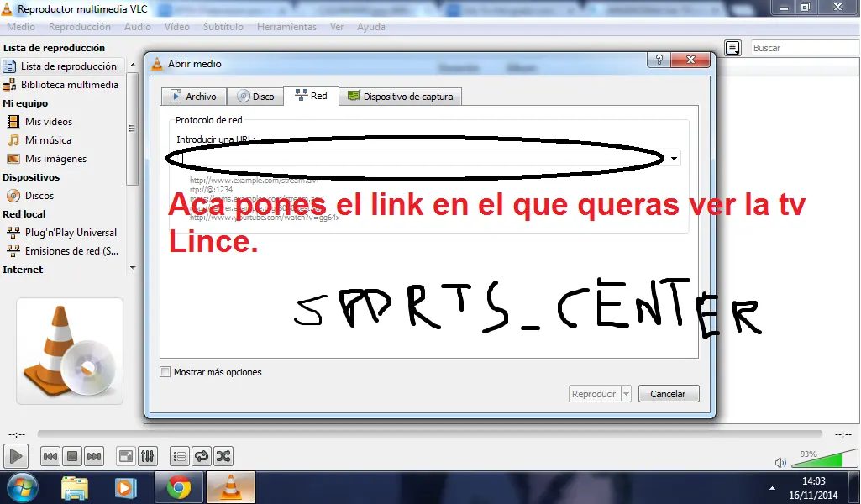Click the playback seek bar
This screenshot has height=504, width=861.
point(430,433)
